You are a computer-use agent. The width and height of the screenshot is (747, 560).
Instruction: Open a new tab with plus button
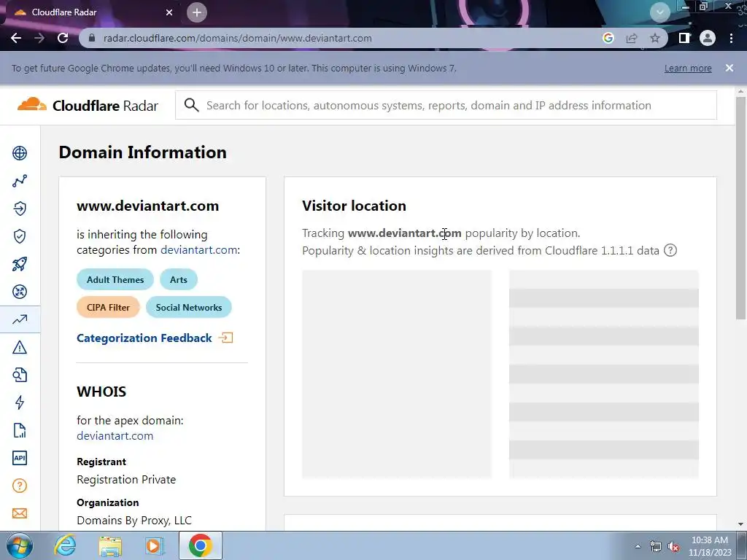click(197, 12)
